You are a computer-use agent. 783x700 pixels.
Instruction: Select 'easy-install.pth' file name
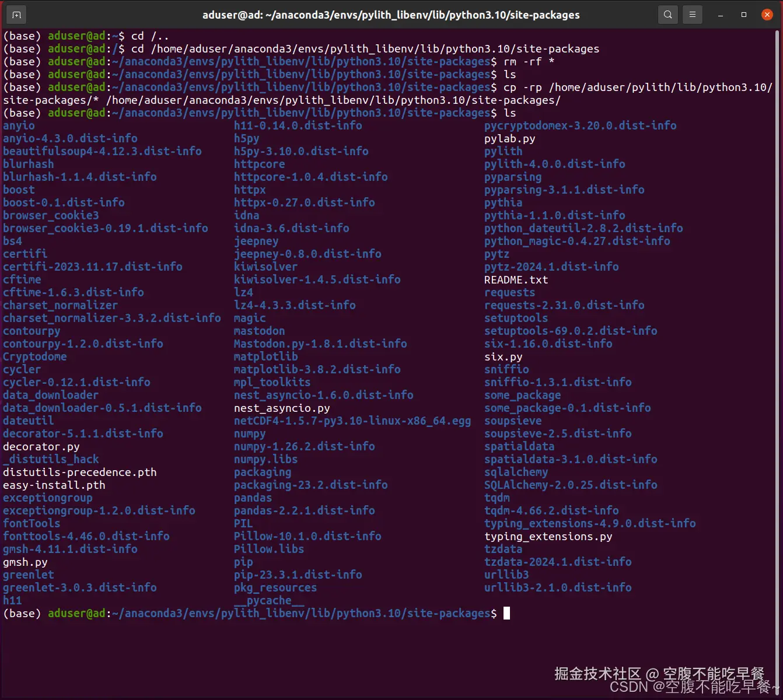[x=54, y=485]
